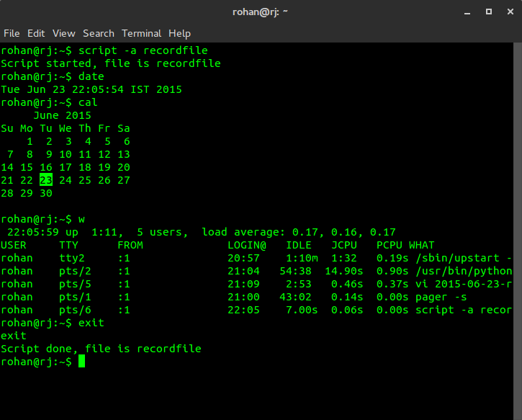Click the 'vi 2015-06-23-r' process text
This screenshot has height=420, width=522.
tap(464, 284)
